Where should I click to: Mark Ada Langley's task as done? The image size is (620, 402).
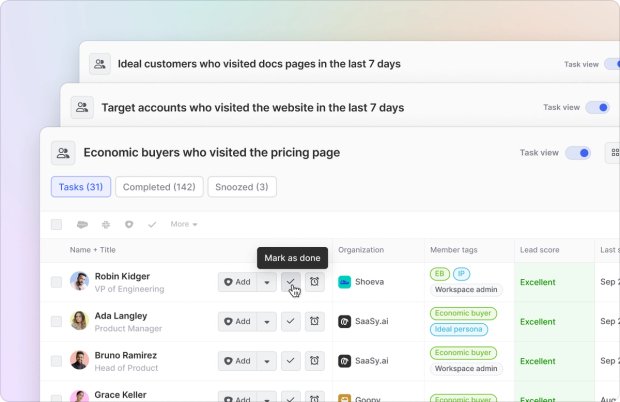[291, 321]
